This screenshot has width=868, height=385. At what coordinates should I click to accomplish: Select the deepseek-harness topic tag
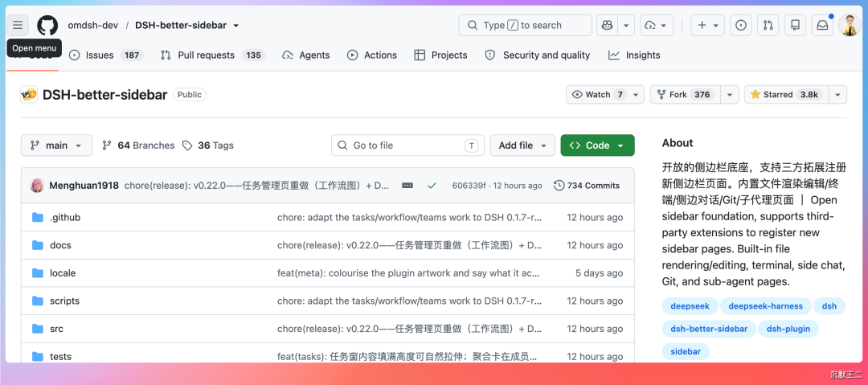[766, 305]
